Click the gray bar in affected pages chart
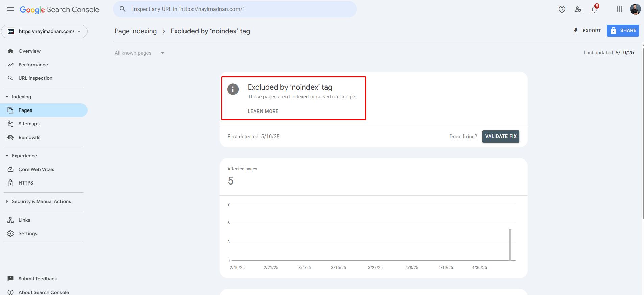The width and height of the screenshot is (644, 295). (x=510, y=245)
